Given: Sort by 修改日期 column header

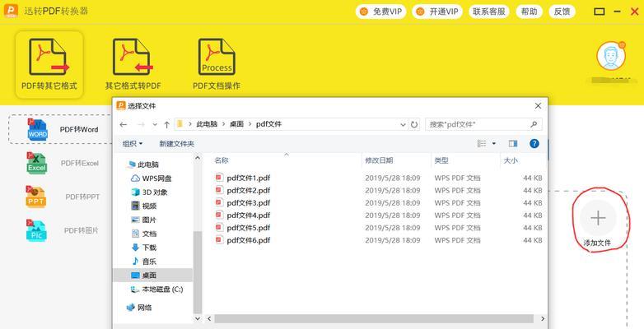Looking at the screenshot, I should coord(379,160).
